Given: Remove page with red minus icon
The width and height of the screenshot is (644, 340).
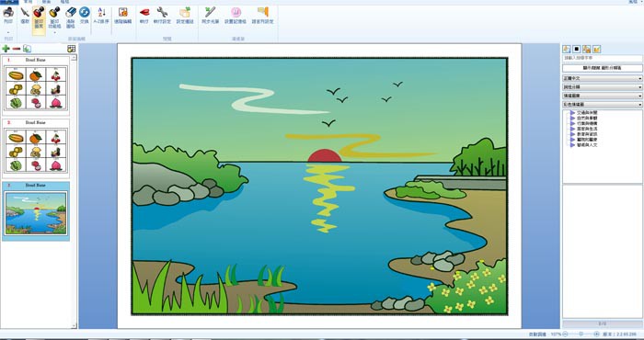Looking at the screenshot, I should 17,49.
